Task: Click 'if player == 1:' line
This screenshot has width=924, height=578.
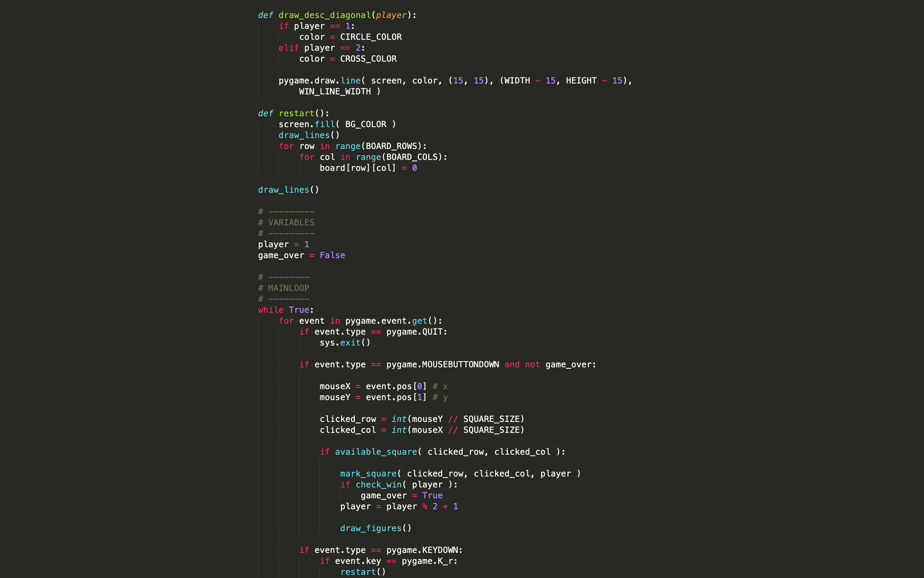Action: click(317, 26)
